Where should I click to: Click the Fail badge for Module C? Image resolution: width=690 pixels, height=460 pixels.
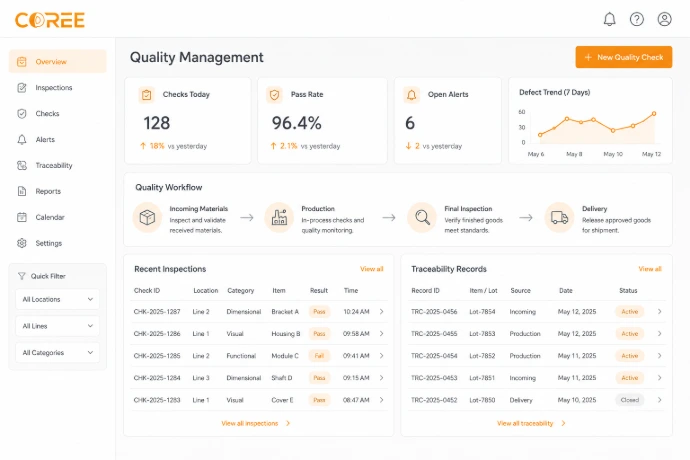tap(319, 356)
